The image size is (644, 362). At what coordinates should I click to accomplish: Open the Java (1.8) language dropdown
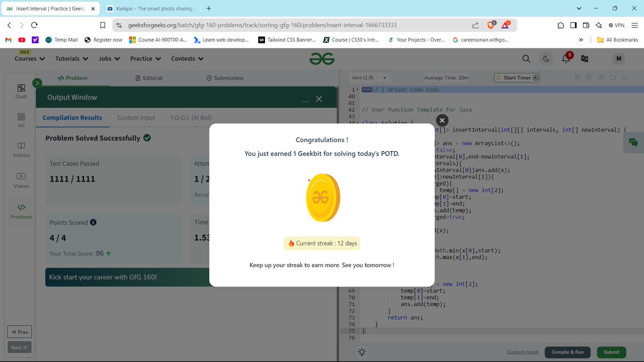[369, 78]
